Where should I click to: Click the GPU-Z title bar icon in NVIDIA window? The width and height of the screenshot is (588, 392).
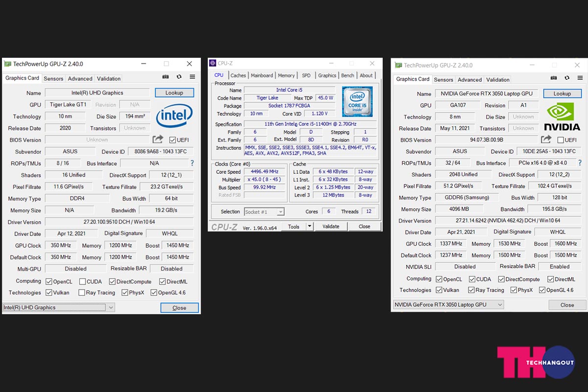398,65
